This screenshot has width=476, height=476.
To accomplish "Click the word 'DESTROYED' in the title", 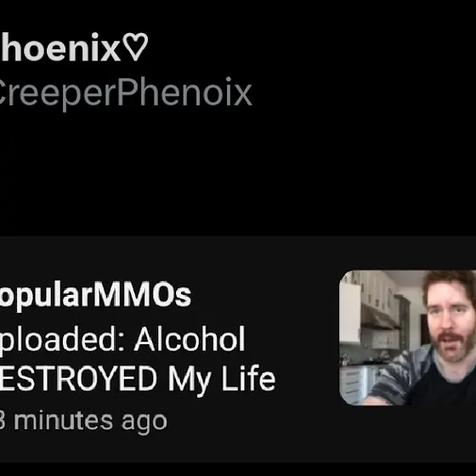I will point(78,378).
